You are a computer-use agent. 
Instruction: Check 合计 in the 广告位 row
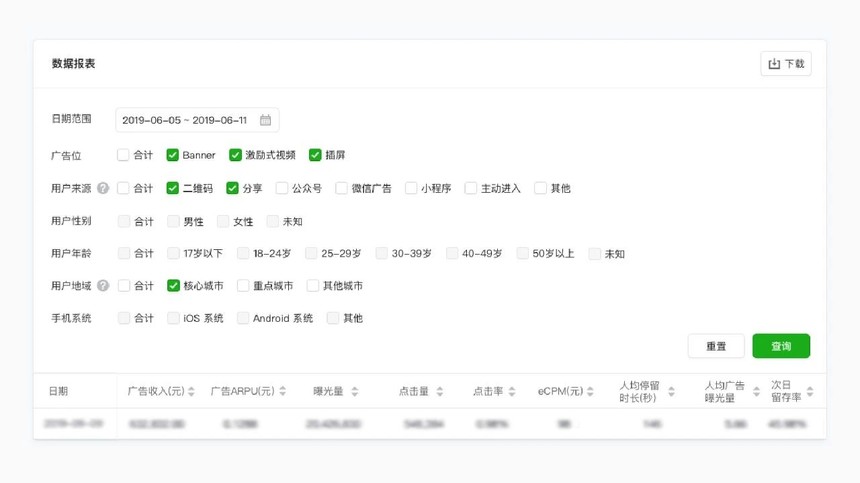pos(123,155)
